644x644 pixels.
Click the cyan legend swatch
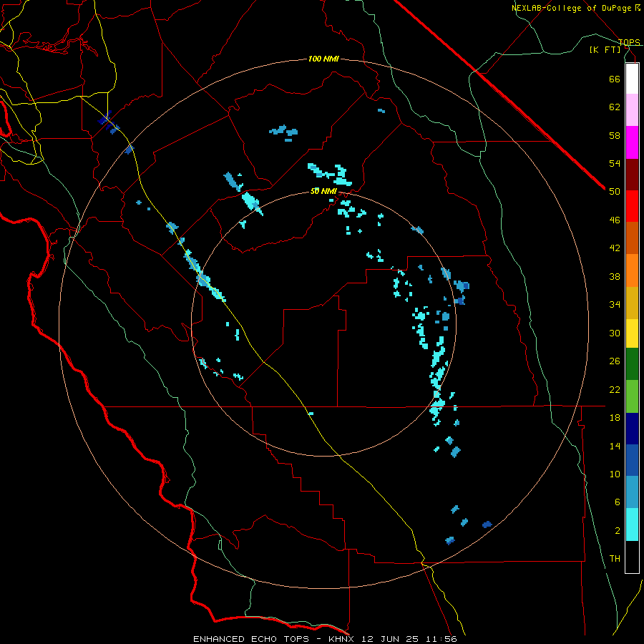coord(632,525)
